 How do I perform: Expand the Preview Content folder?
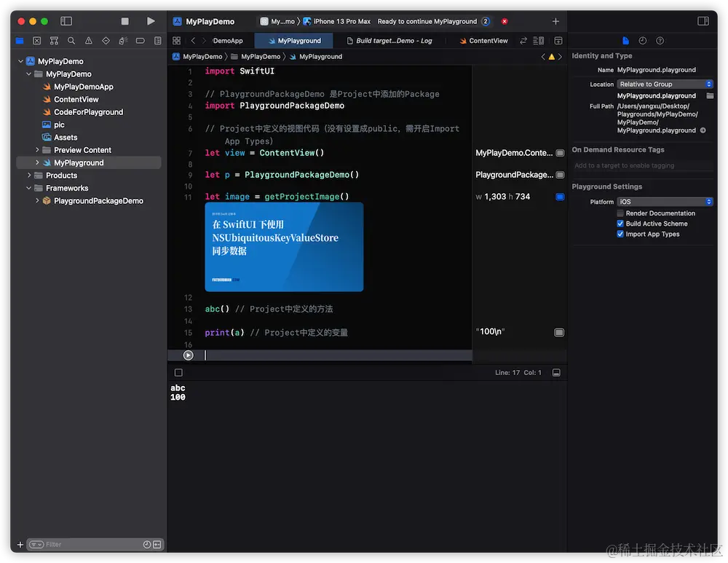(x=37, y=150)
